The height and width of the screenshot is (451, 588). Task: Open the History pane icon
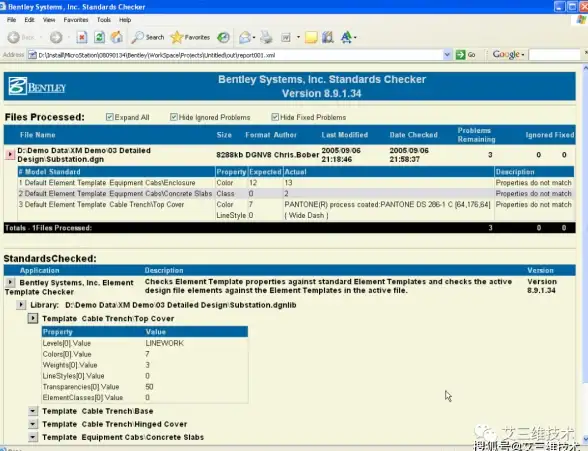224,37
